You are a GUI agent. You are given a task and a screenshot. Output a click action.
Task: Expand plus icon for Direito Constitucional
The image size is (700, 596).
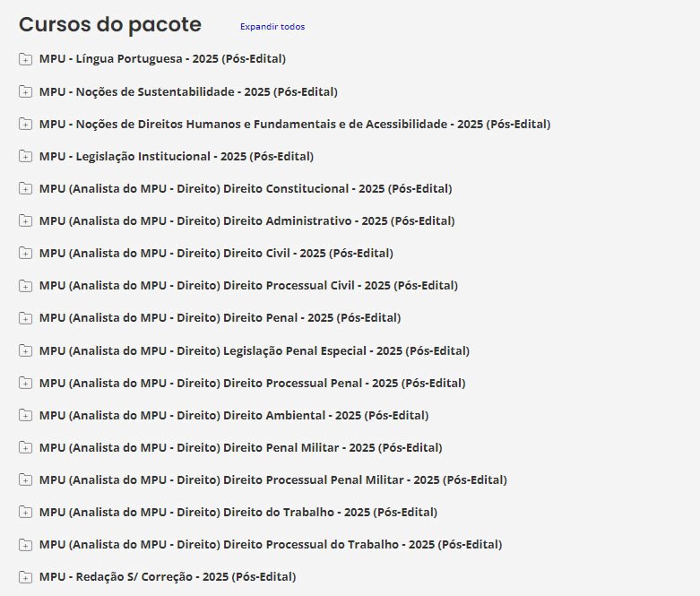coord(25,189)
